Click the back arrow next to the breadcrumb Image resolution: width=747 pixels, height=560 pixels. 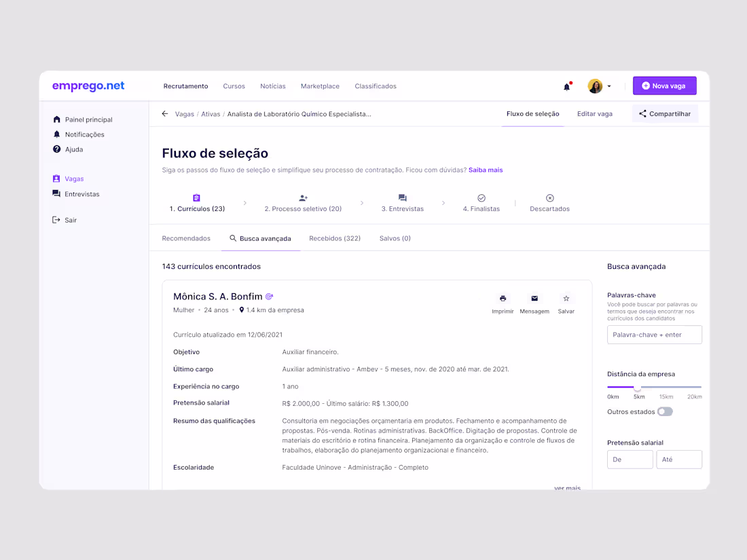tap(164, 114)
